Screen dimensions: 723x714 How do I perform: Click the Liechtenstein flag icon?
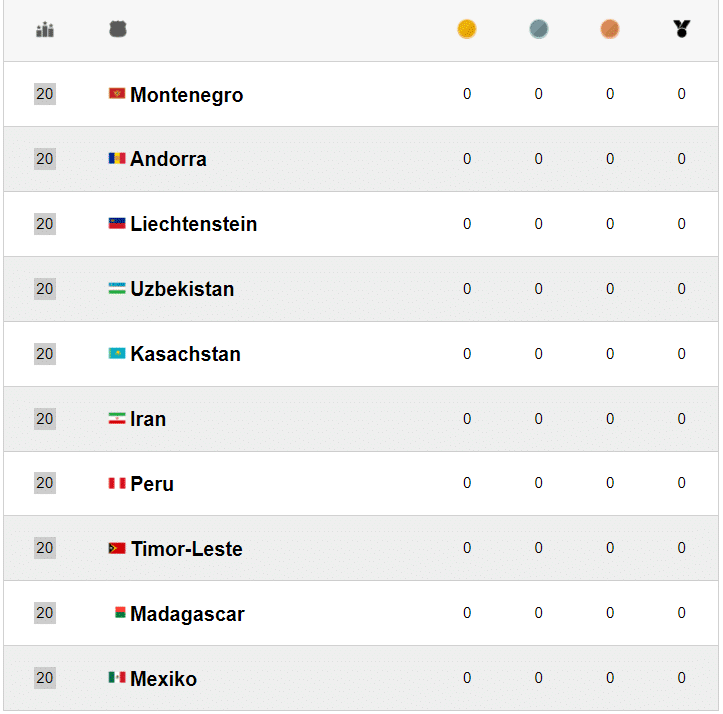point(117,224)
